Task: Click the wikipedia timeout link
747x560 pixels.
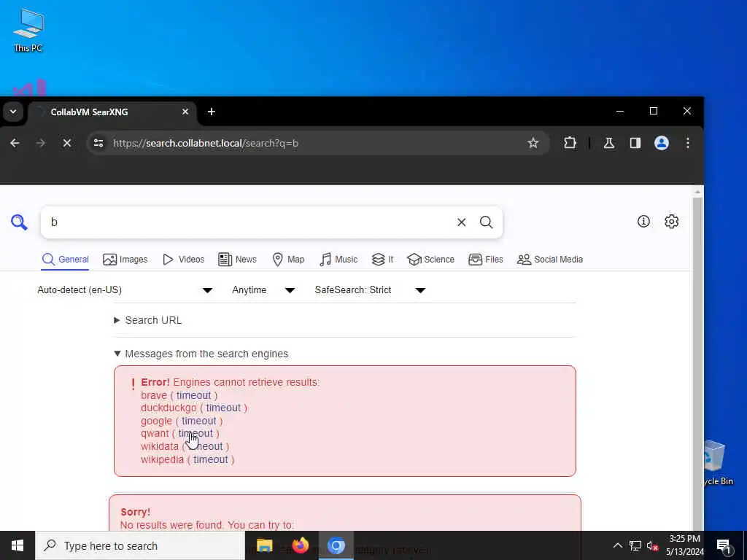Action: 211,459
